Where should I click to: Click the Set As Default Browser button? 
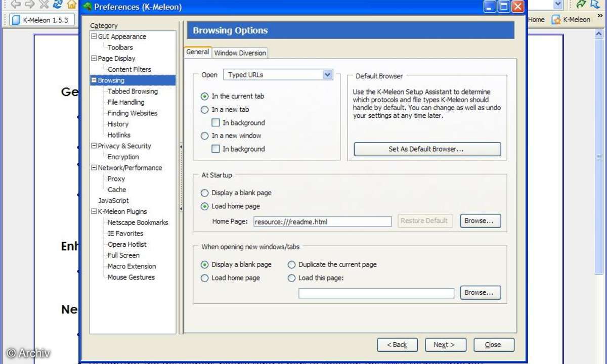click(x=427, y=149)
